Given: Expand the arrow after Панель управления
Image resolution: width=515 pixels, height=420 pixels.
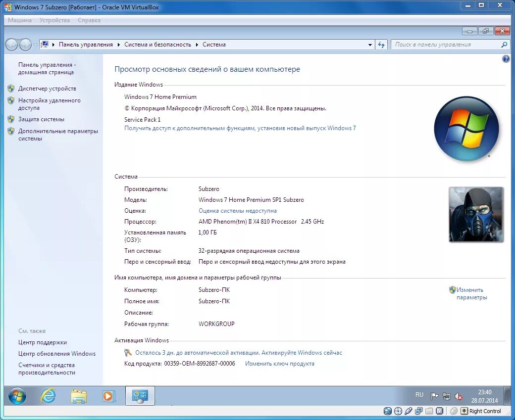Looking at the screenshot, I should [118, 45].
